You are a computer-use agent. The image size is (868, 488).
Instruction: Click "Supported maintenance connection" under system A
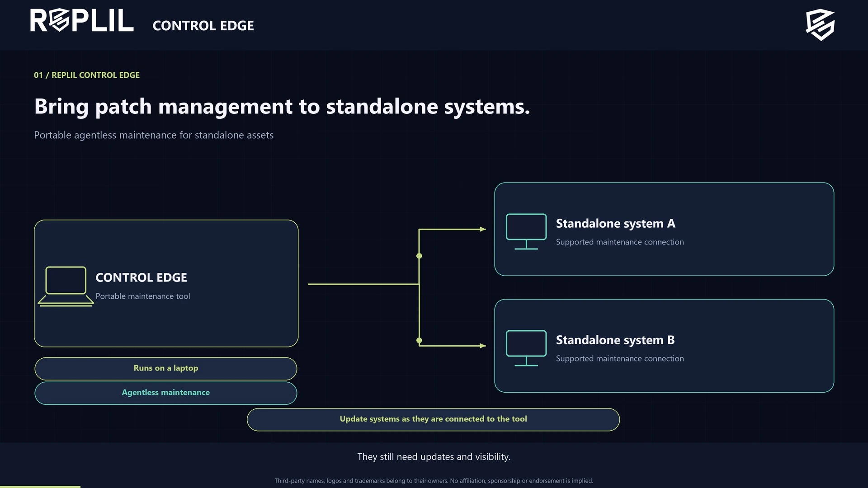[x=620, y=242]
